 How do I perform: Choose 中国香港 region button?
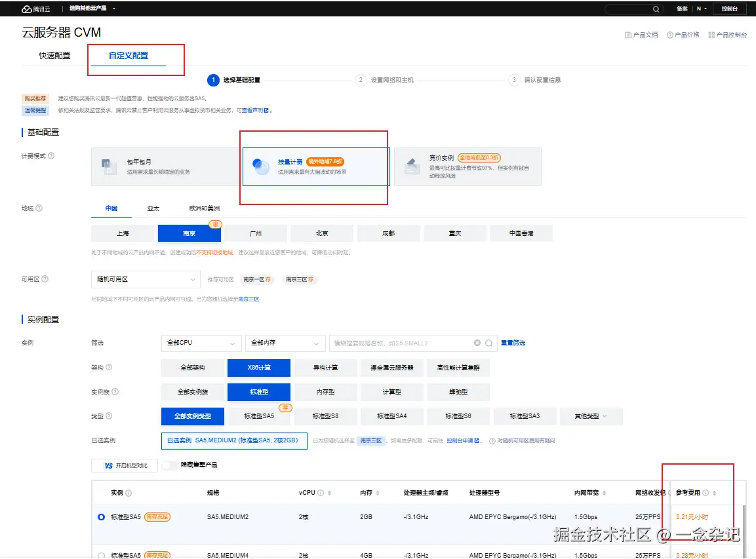(521, 233)
